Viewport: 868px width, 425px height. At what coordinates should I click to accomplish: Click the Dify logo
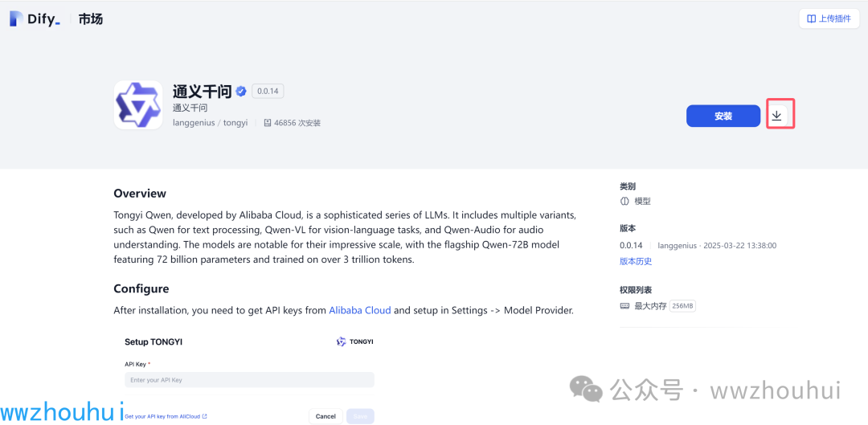tap(34, 19)
